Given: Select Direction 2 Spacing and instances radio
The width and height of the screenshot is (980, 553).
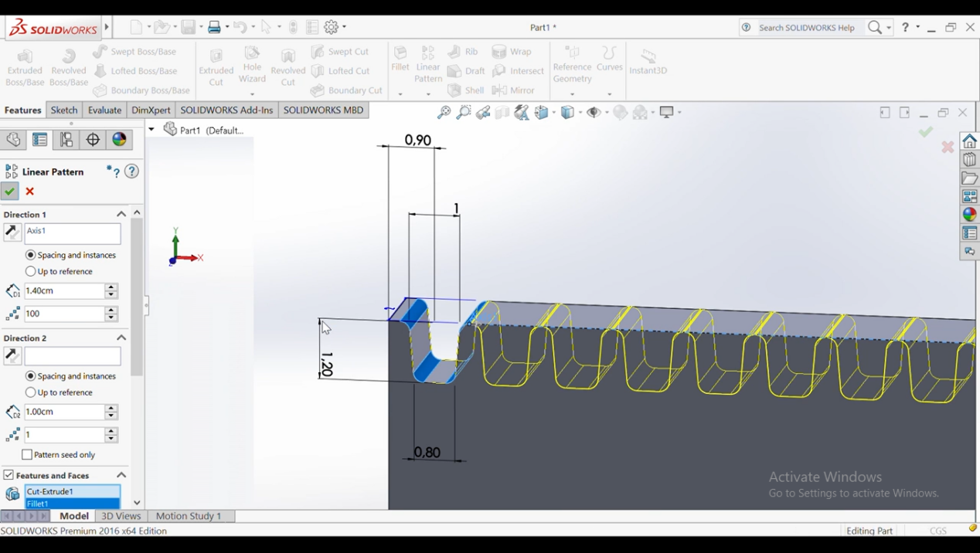Looking at the screenshot, I should [31, 376].
